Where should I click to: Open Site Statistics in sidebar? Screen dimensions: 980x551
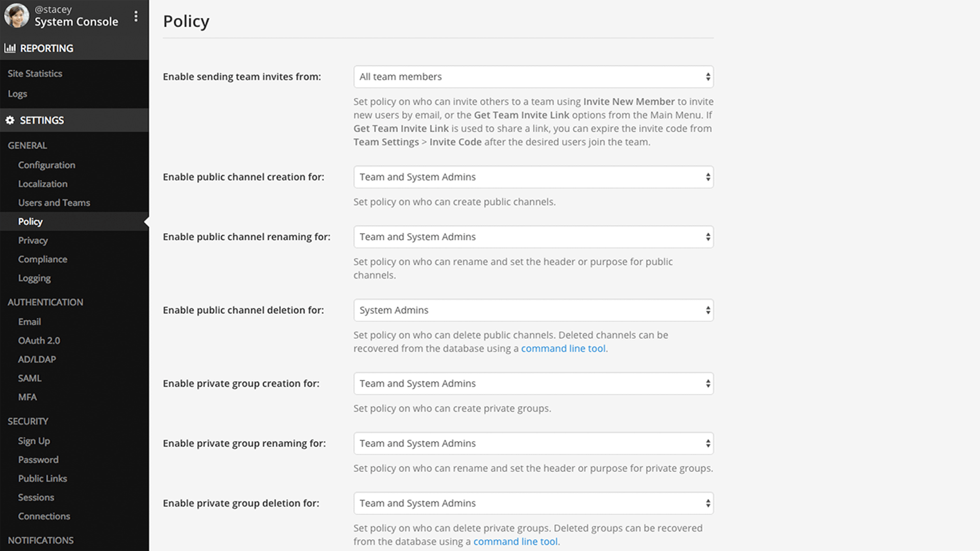tap(35, 73)
